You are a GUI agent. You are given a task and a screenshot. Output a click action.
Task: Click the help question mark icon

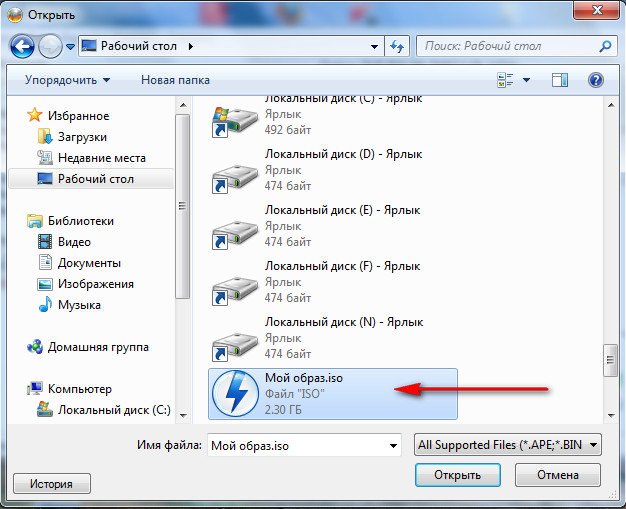(596, 79)
